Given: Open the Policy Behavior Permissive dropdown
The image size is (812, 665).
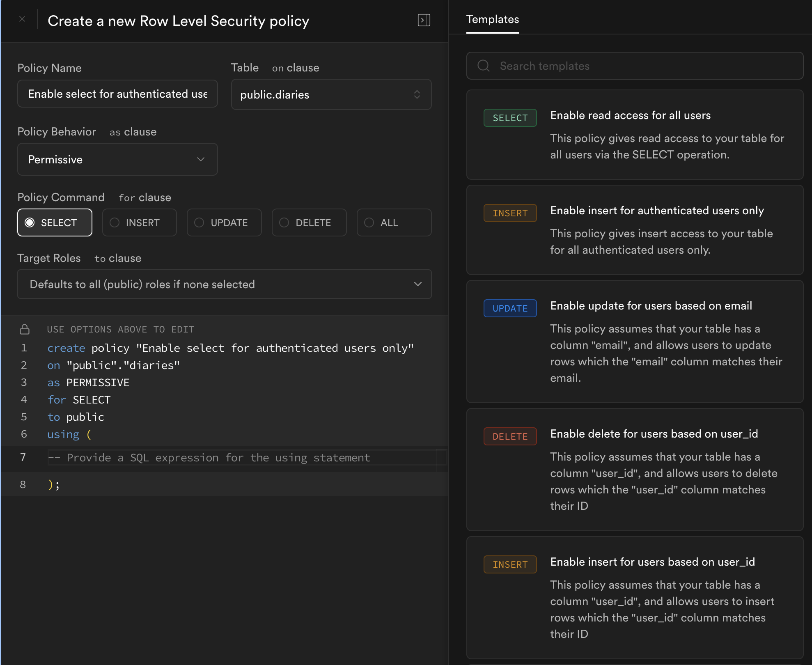Looking at the screenshot, I should (117, 159).
